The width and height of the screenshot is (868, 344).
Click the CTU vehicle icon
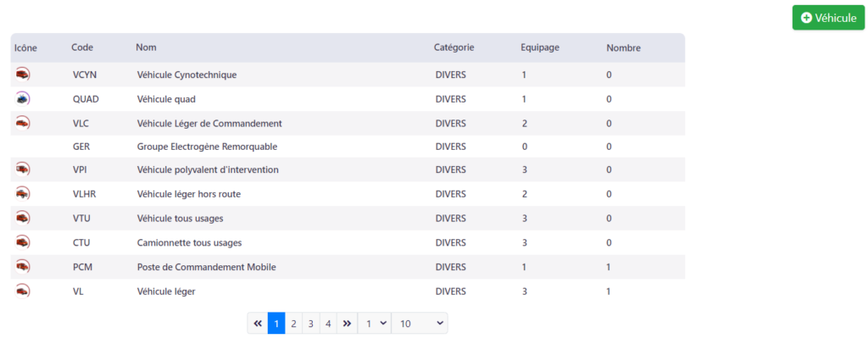pos(22,242)
